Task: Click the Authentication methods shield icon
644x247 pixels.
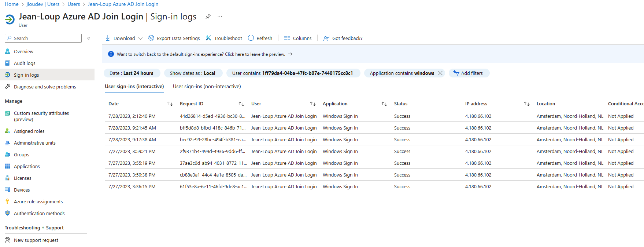Action: click(7, 213)
